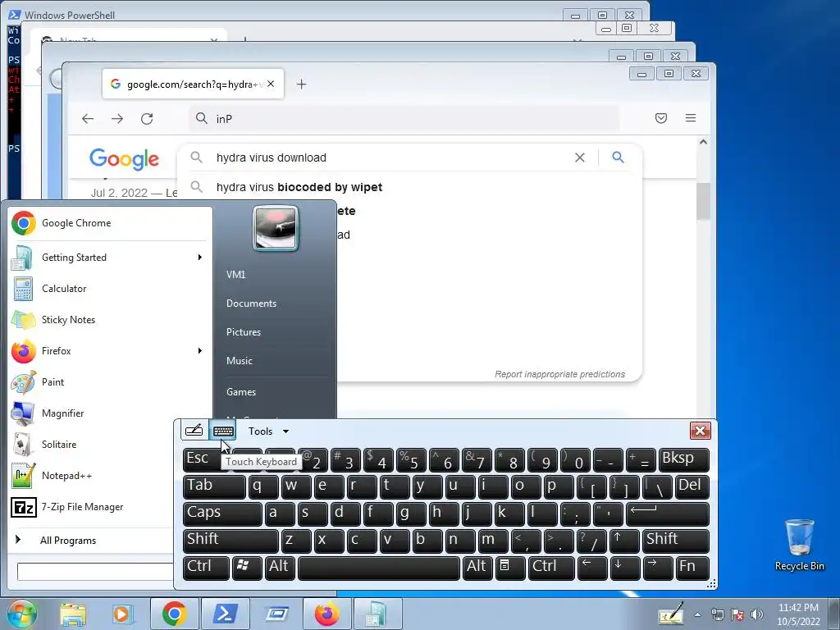Viewport: 840px width, 630px height.
Task: Clear the Google search box
Action: (x=580, y=157)
